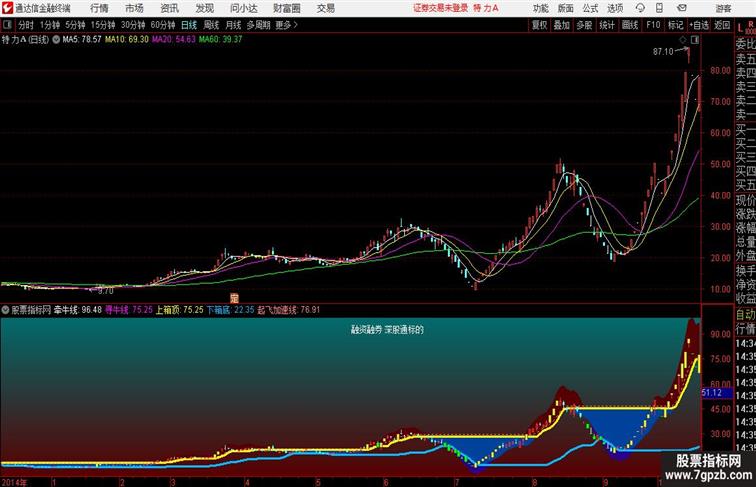Switch to the 5分钟 period tab

pyautogui.click(x=75, y=25)
